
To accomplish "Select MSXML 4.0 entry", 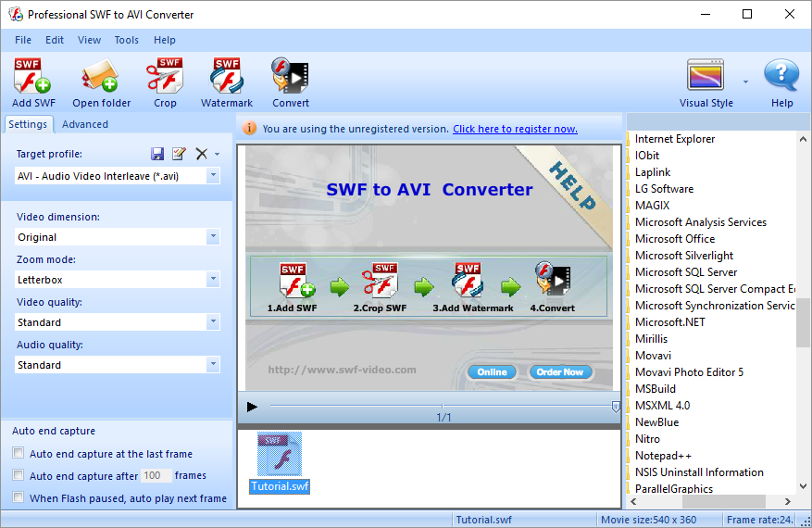I will (x=662, y=406).
